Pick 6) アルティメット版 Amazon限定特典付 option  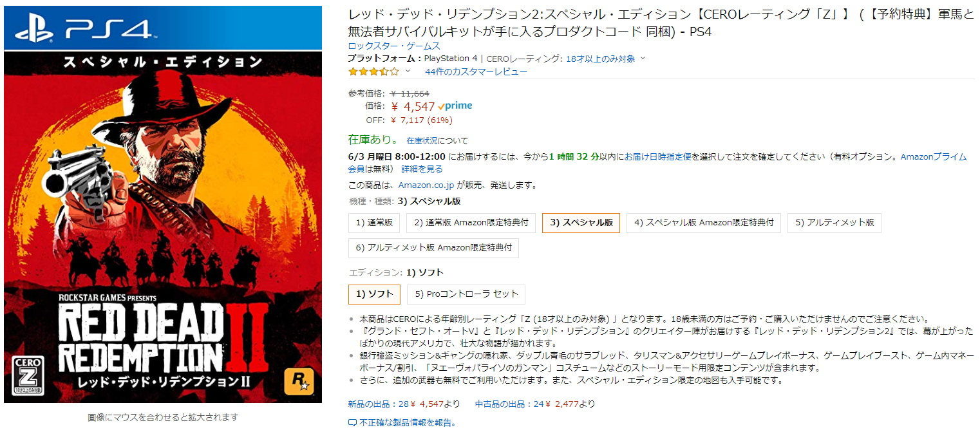[x=433, y=248]
